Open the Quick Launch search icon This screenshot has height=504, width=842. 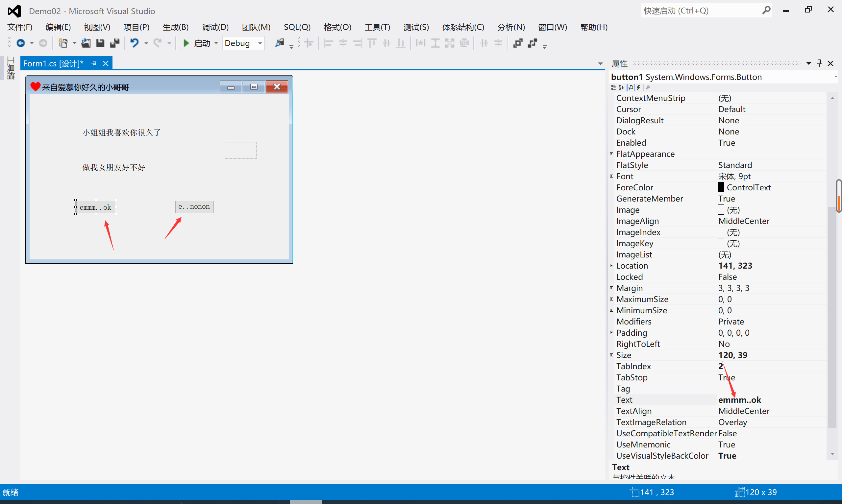(766, 11)
